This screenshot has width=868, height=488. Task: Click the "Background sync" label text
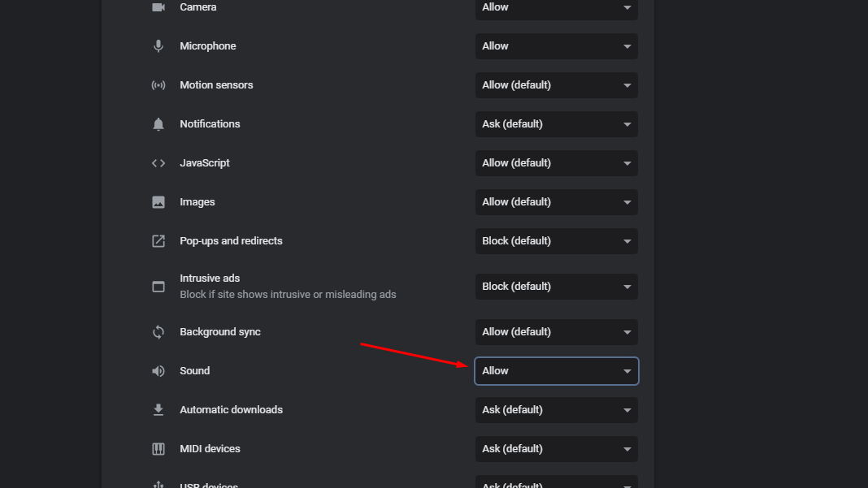[220, 332]
